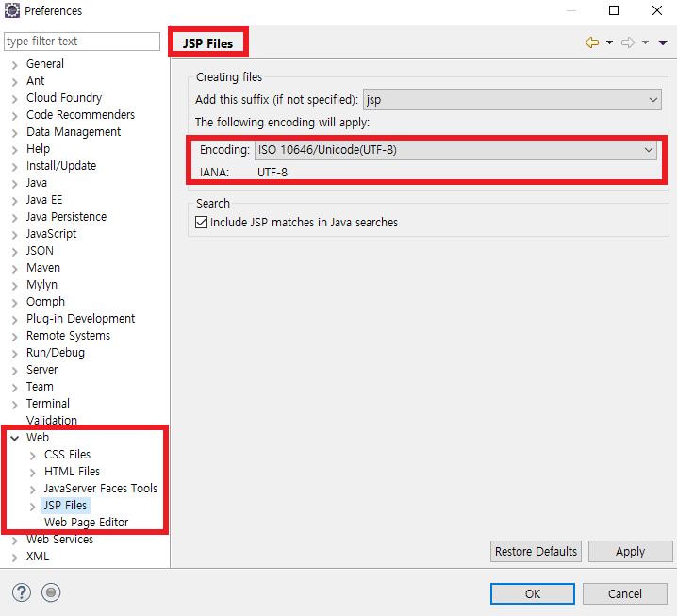Select Cloud Foundry in the tree
This screenshot has width=677, height=616.
64,97
